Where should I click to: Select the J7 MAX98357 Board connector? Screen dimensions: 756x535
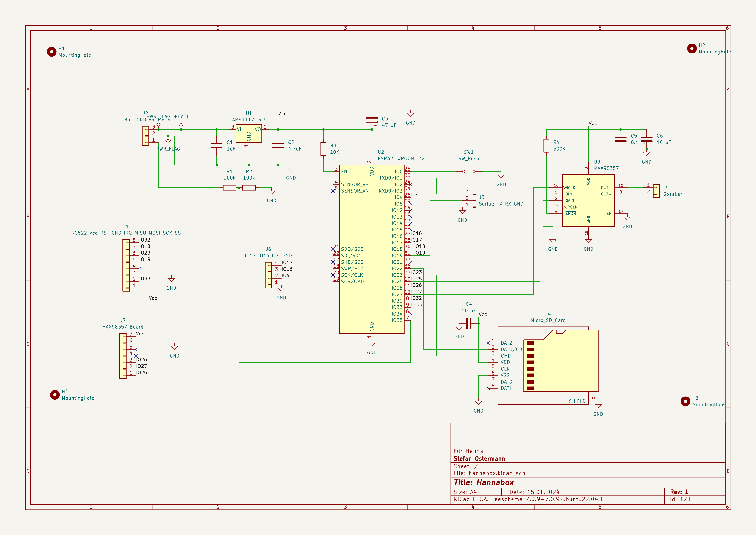pyautogui.click(x=123, y=356)
